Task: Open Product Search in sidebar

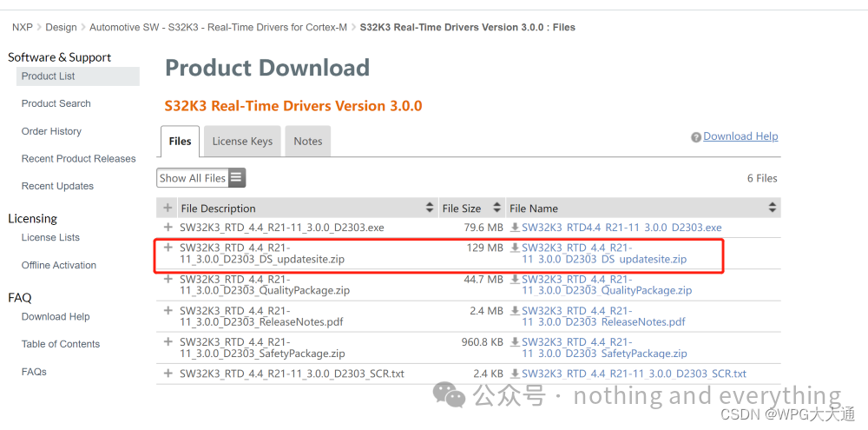Action: tap(56, 103)
